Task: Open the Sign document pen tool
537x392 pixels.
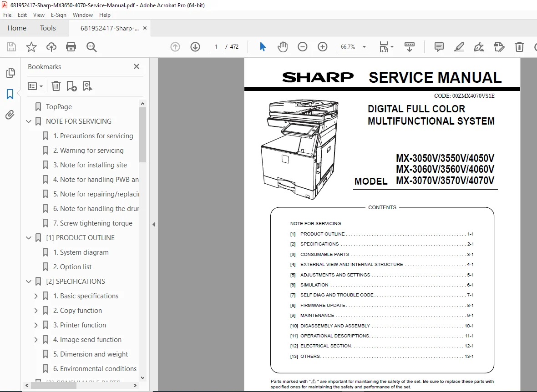Action: [479, 47]
